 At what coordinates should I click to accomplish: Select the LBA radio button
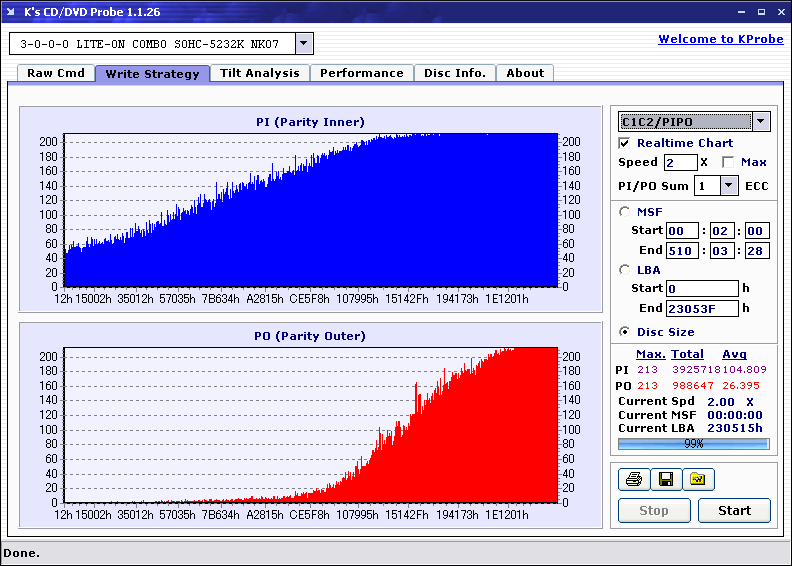coord(625,270)
